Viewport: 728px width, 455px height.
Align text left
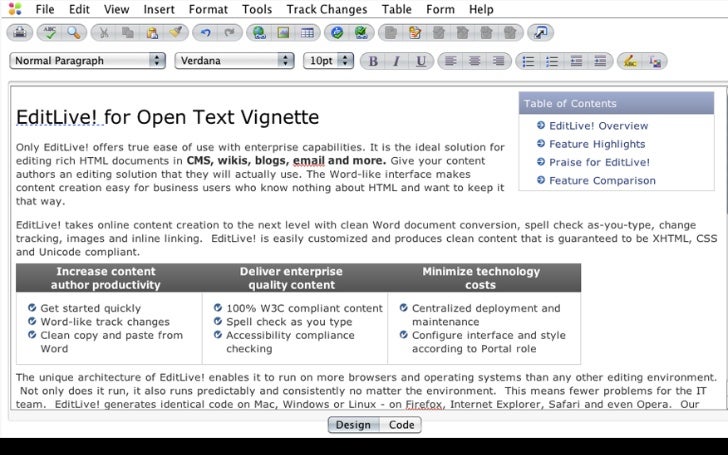pos(450,61)
